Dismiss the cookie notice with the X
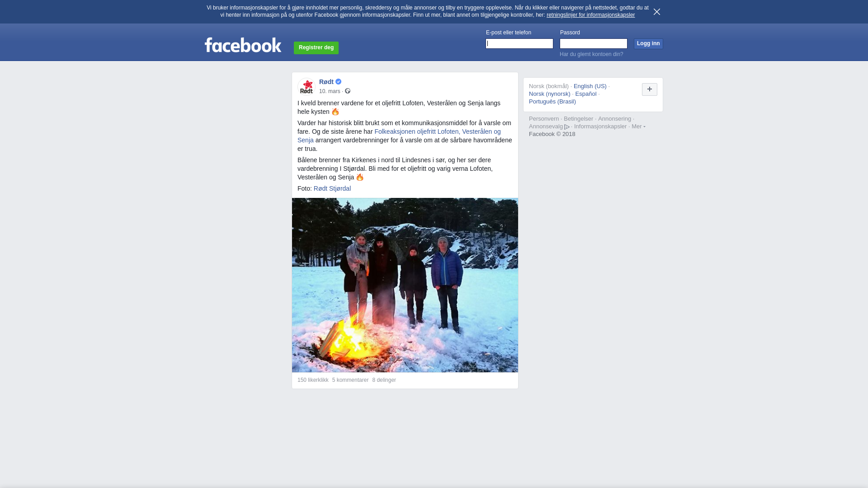 (657, 12)
